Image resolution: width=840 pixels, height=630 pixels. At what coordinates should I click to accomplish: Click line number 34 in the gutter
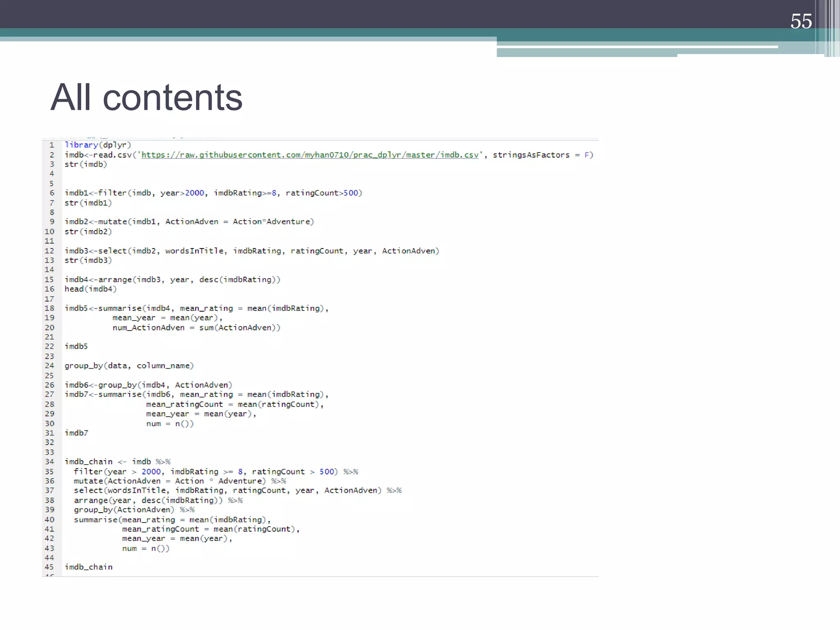50,462
